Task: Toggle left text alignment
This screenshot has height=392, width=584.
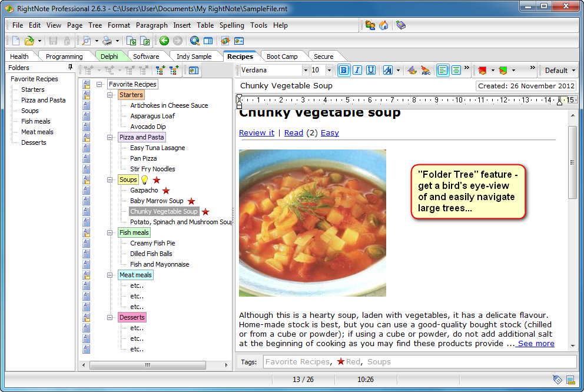Action: click(x=443, y=70)
